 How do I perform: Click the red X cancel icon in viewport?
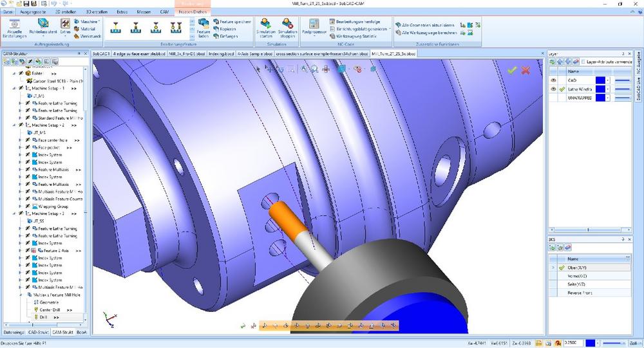click(x=526, y=70)
